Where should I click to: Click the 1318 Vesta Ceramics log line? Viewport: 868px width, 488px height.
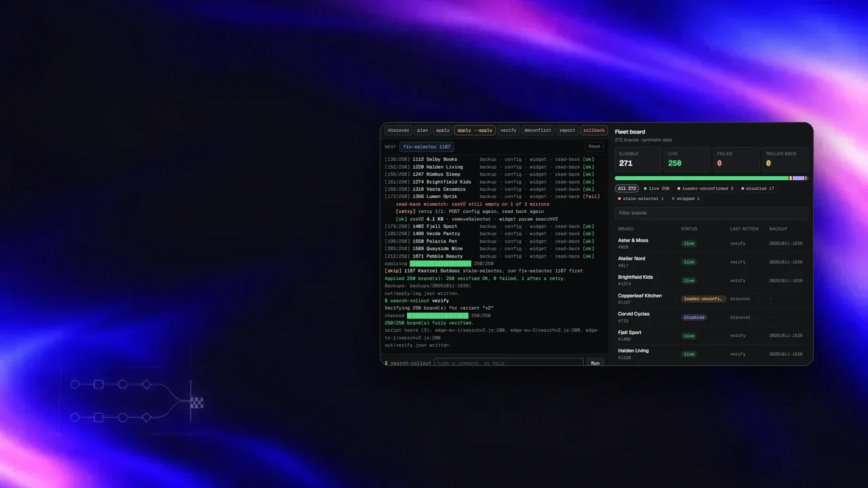coord(489,189)
